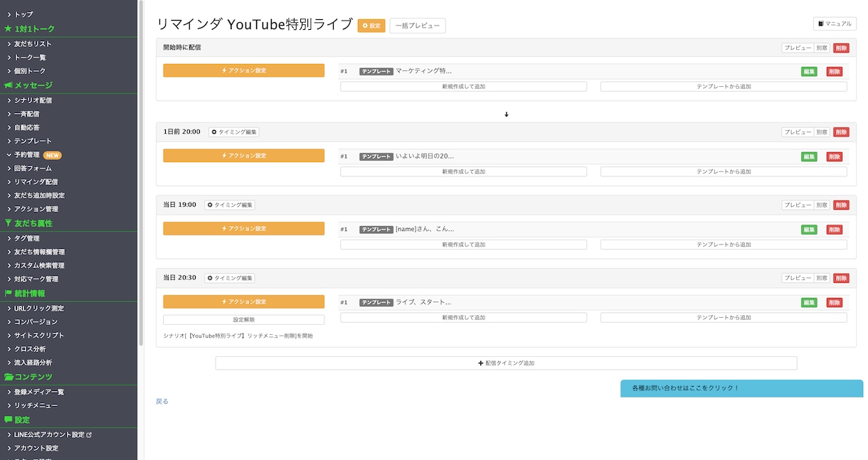Open タイミング編集 for 当日 20:30
Viewport: 868px width, 460px height.
[x=230, y=278]
